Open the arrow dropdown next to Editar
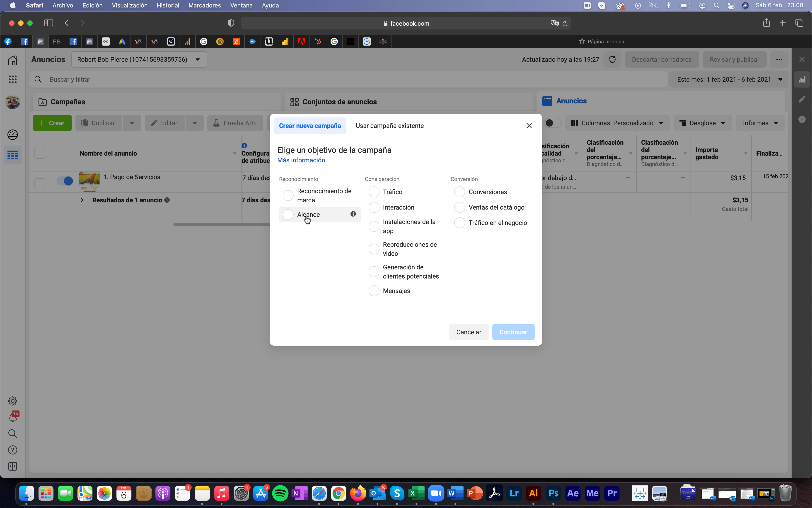The image size is (812, 508). click(x=195, y=123)
